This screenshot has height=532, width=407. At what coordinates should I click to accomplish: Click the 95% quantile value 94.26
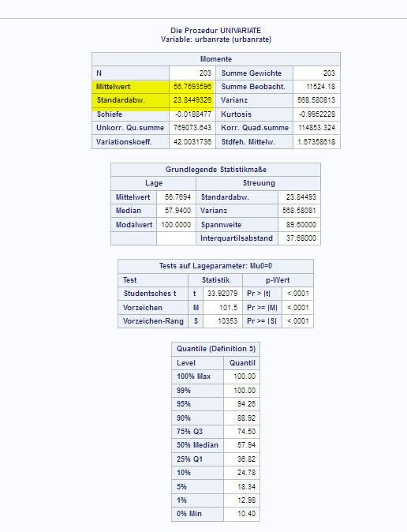click(x=246, y=404)
